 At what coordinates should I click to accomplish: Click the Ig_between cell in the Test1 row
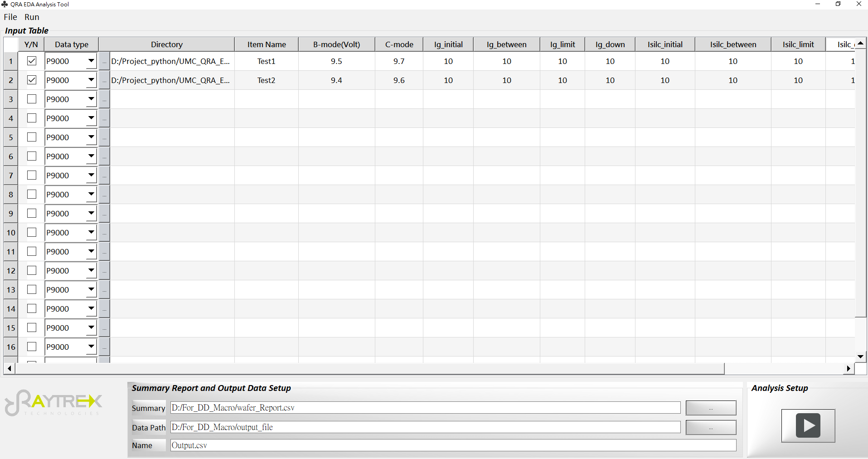click(x=507, y=61)
